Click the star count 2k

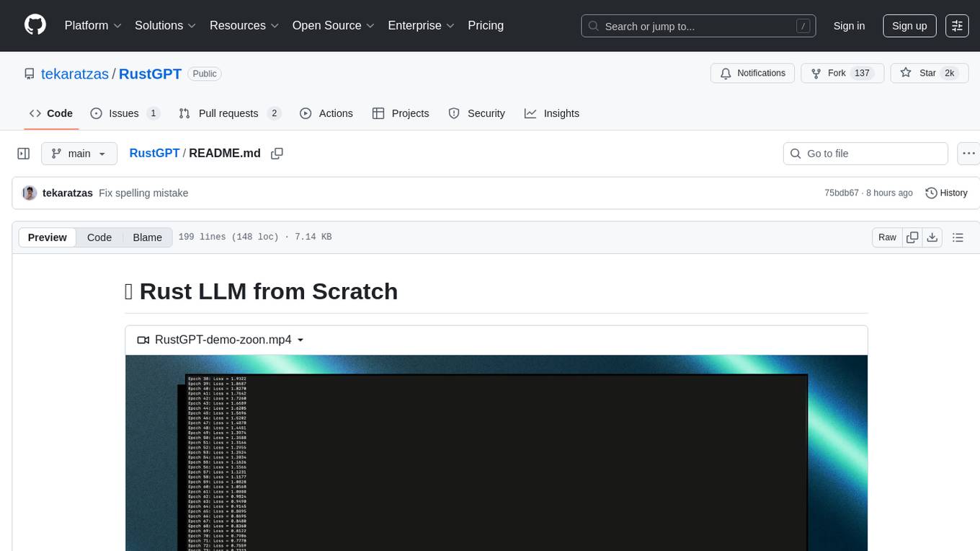(x=950, y=74)
